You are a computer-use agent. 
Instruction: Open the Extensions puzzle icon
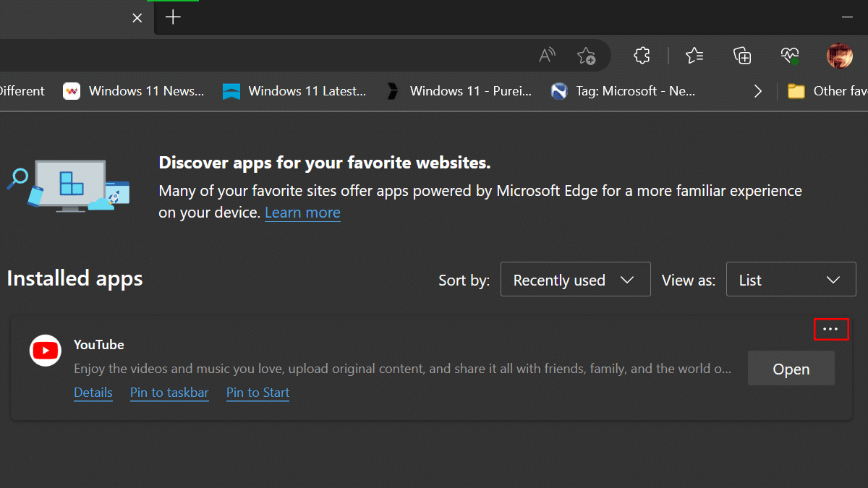[642, 56]
